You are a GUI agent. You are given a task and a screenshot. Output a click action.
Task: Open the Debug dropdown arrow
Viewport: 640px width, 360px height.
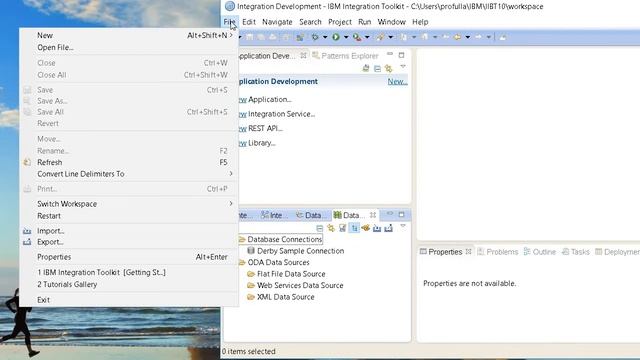[x=325, y=38]
